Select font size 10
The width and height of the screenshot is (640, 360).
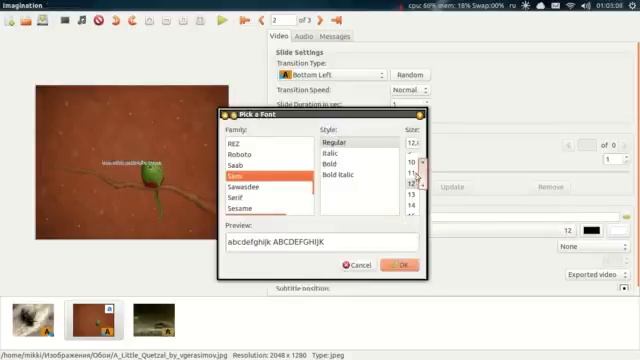pyautogui.click(x=412, y=162)
